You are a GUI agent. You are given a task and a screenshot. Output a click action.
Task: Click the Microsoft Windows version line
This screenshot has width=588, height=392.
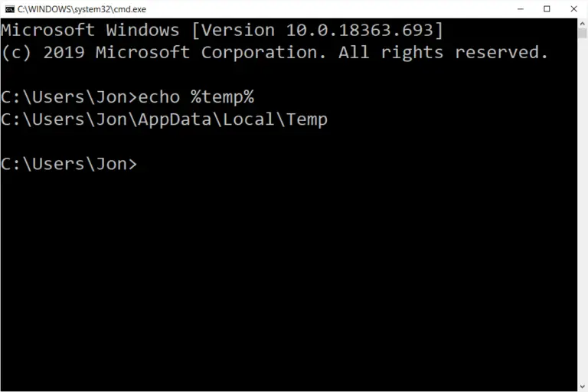222,30
